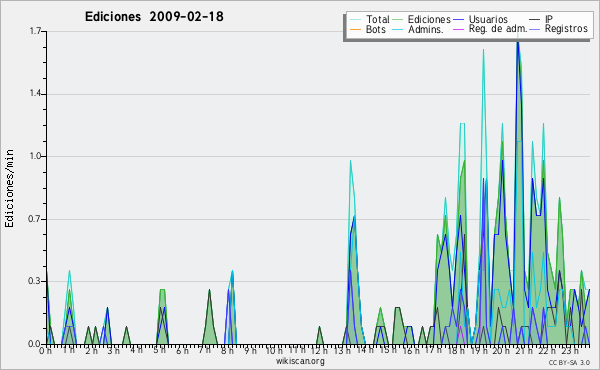600x370 pixels.
Task: Click the y-axis value '1.7'
Action: click(35, 31)
